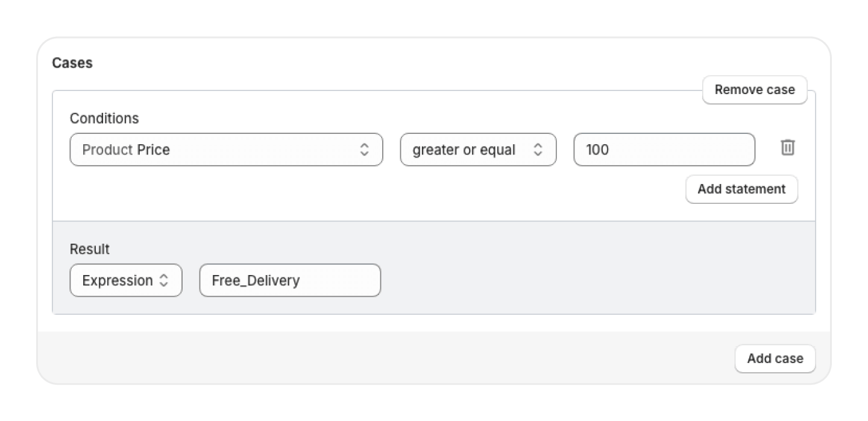Click the greater or equal text
The image size is (868, 421).
[464, 150]
